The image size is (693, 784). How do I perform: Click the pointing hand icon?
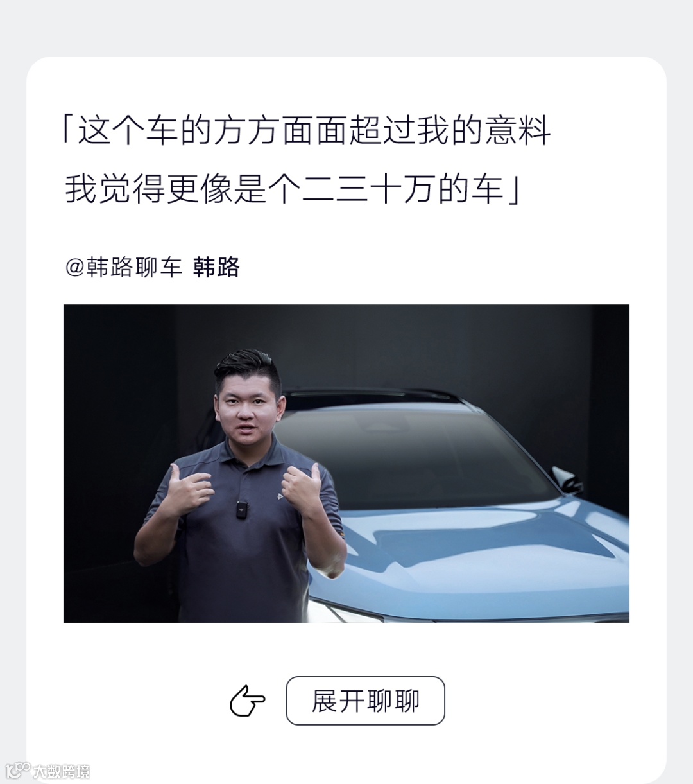pos(248,701)
